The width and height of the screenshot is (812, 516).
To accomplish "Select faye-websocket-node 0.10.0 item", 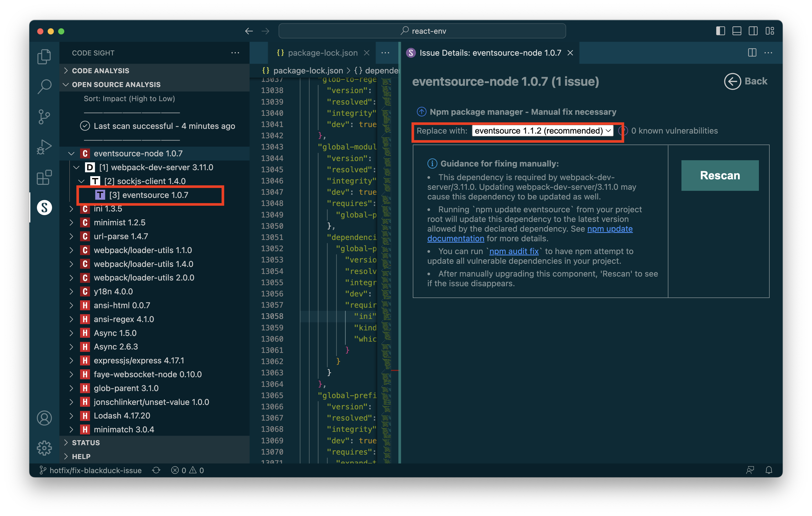I will pos(154,374).
